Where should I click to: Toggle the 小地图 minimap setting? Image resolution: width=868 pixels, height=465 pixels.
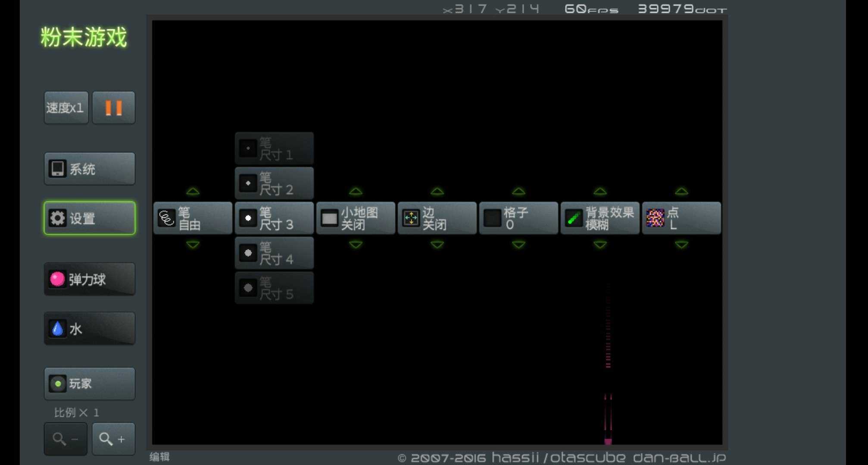coord(356,218)
